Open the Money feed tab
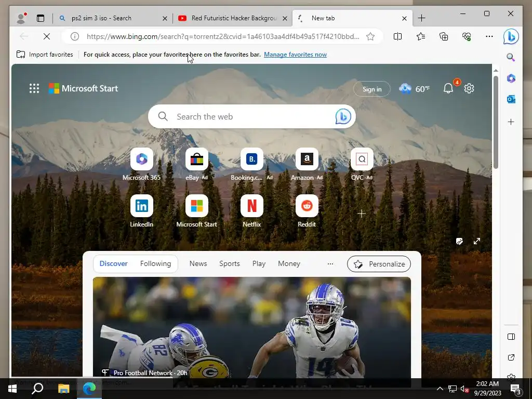 click(289, 263)
